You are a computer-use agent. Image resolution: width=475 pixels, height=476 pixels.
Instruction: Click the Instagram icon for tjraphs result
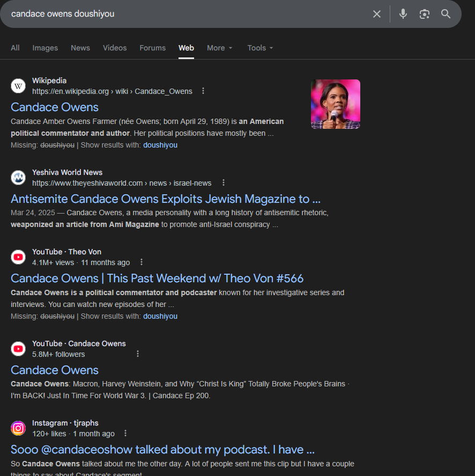[18, 428]
